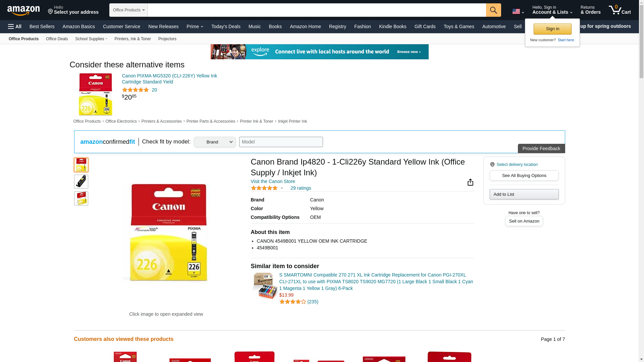Screen dimensions: 644x362
Task: Expand the star rating breakdown chevron
Action: 282,188
